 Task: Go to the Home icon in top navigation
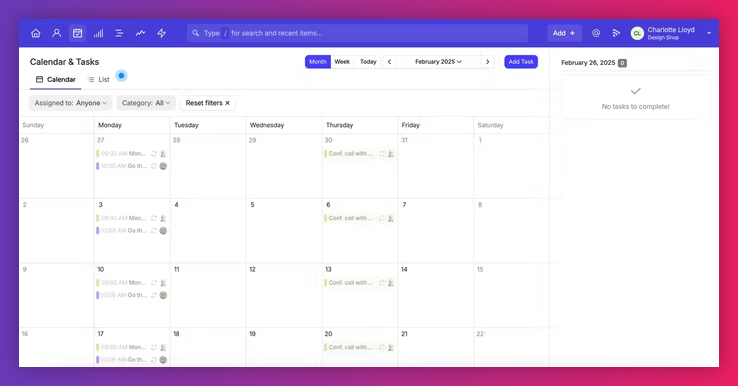35,33
